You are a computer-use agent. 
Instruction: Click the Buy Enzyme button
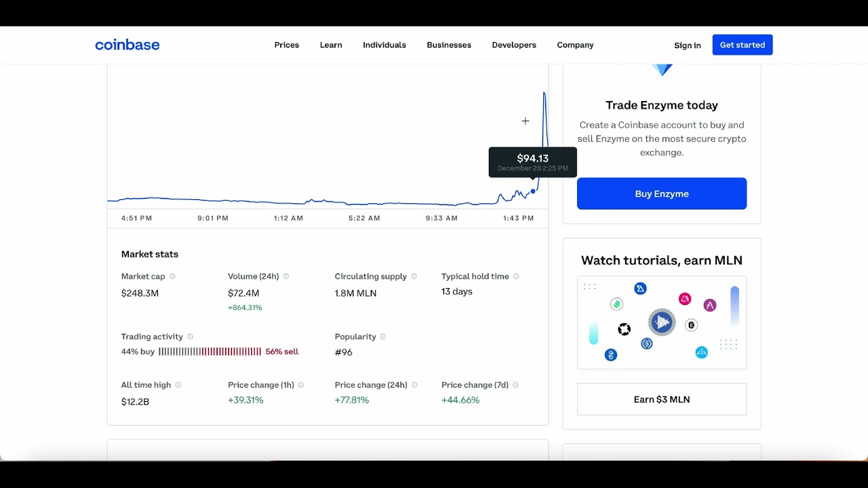coord(662,194)
